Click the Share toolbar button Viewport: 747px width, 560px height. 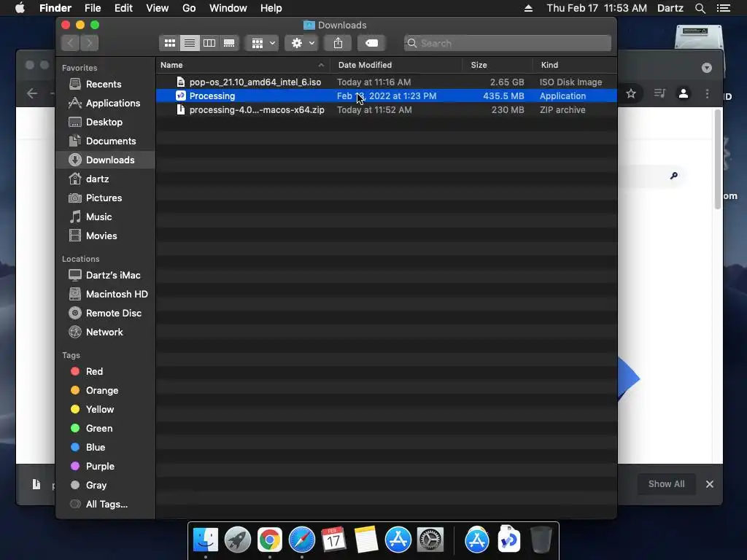tap(338, 43)
